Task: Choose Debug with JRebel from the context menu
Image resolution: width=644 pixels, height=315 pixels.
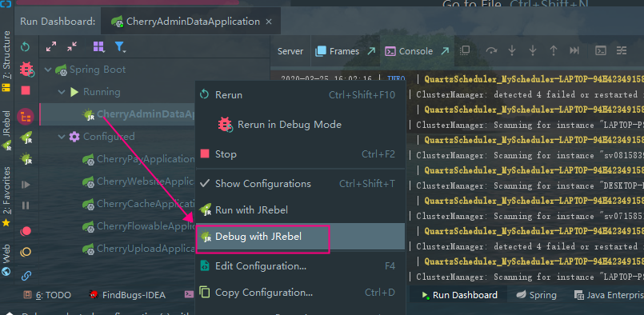Action: 300,237
